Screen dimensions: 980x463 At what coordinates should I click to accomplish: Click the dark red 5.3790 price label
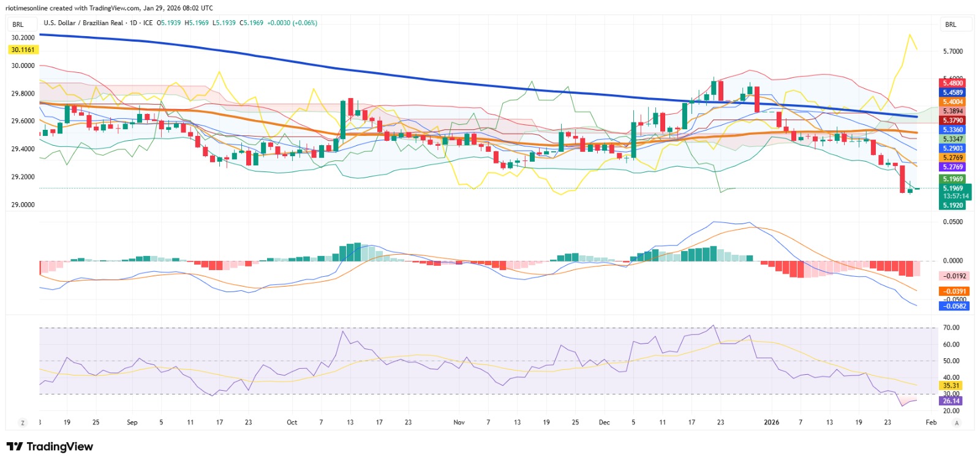pos(952,121)
